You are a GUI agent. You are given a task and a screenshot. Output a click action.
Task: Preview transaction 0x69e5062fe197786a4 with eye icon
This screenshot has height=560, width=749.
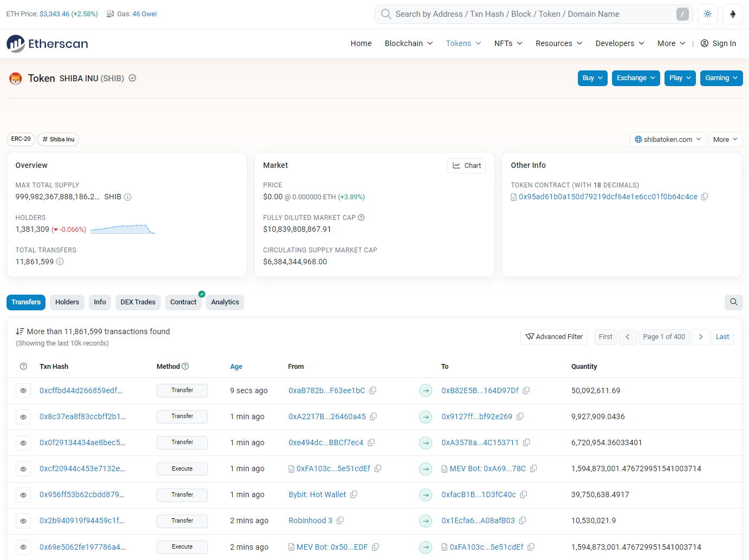pyautogui.click(x=23, y=547)
